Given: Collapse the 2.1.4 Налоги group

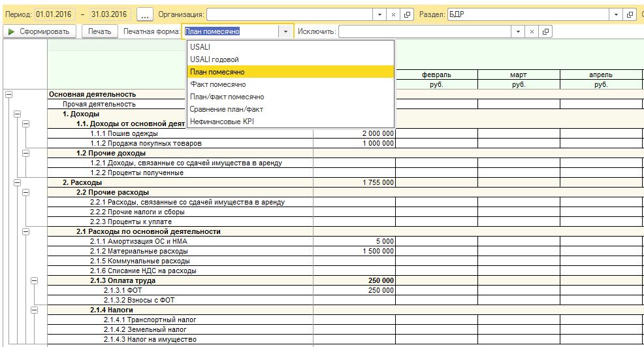Looking at the screenshot, I should tap(35, 310).
